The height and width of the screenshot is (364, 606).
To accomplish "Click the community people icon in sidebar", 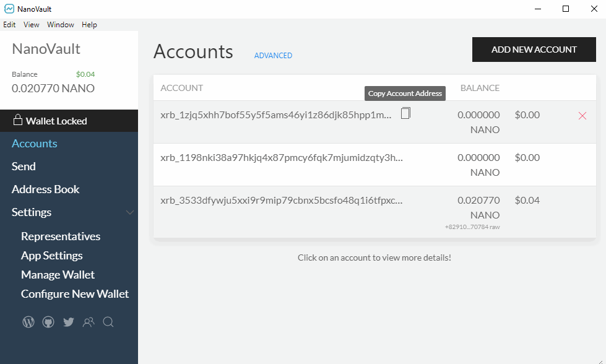I will [89, 322].
